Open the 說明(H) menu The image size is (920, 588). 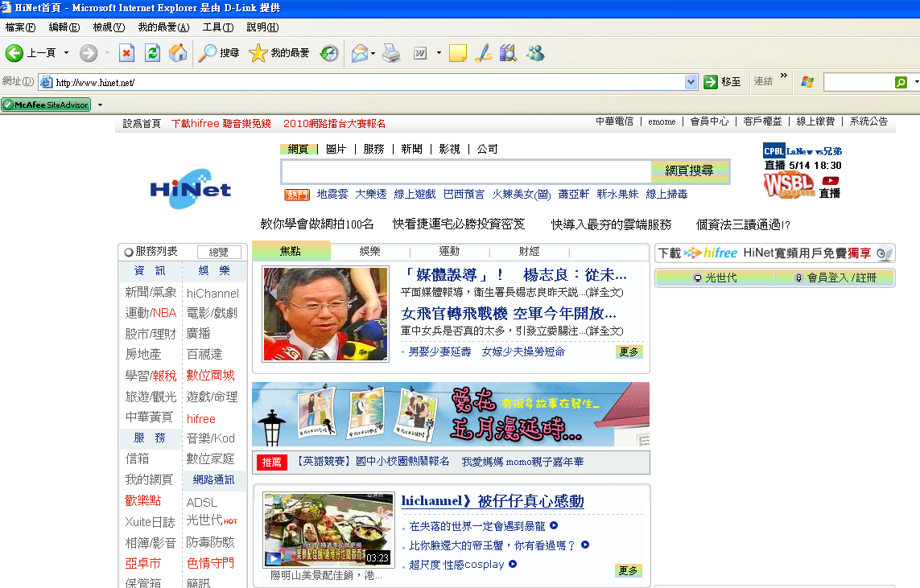coord(263,27)
